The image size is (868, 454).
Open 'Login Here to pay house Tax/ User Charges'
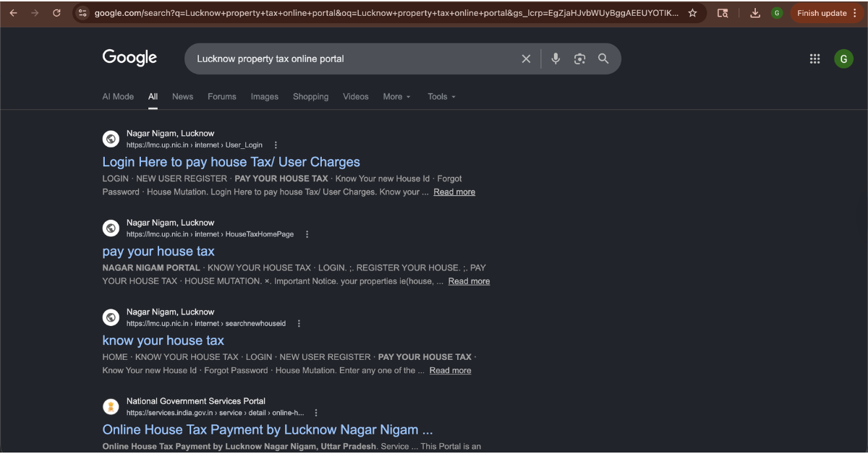[231, 162]
